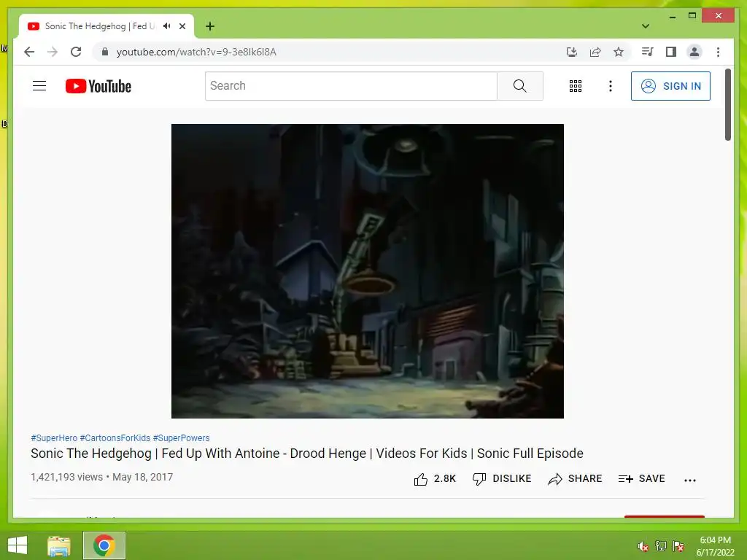Open a new tab with plus button
The height and width of the screenshot is (560, 747).
tap(210, 26)
